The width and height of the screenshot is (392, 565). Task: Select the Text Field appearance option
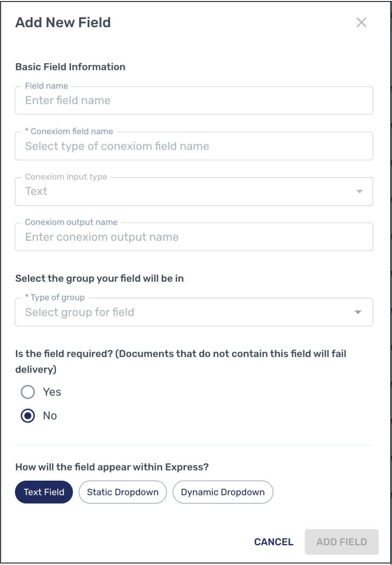pyautogui.click(x=44, y=492)
